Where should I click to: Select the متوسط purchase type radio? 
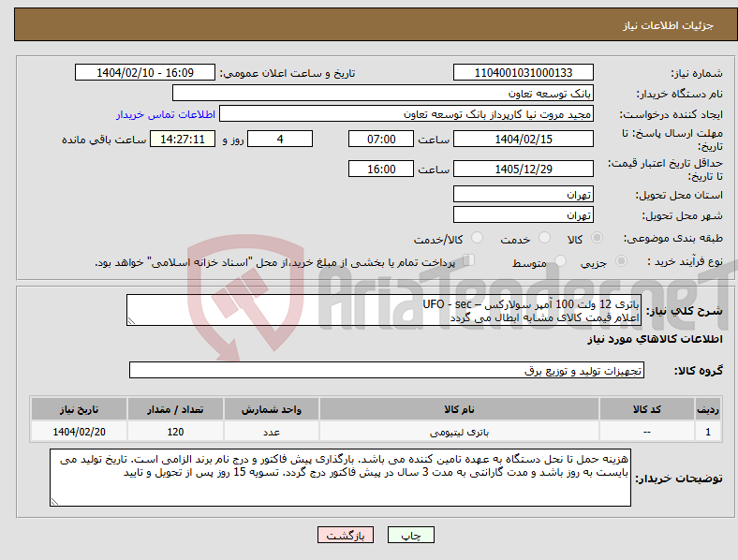point(560,260)
